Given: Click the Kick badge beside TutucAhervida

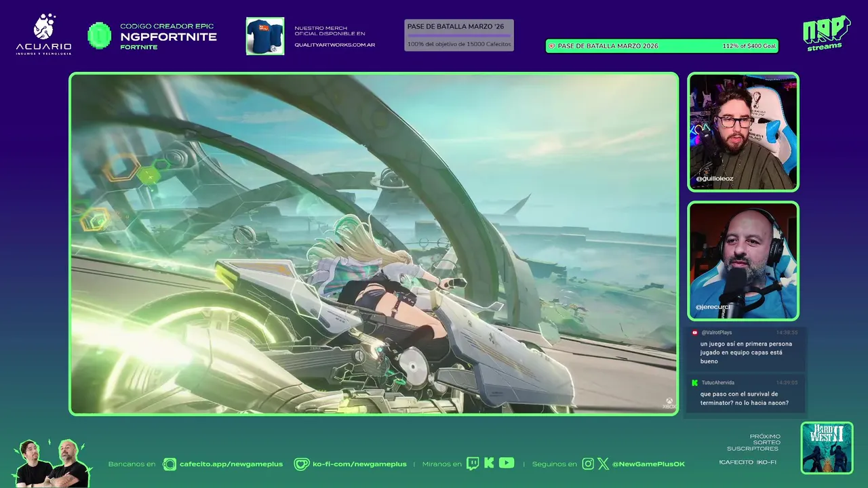Looking at the screenshot, I should [694, 383].
